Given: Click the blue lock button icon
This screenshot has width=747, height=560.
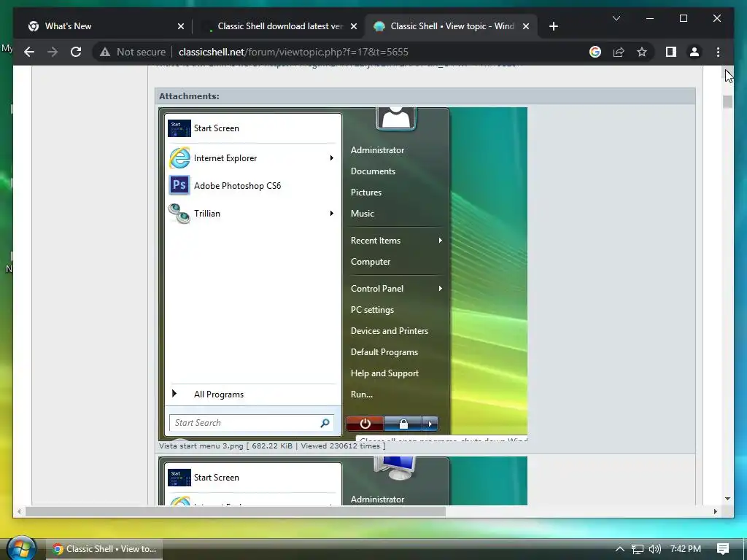Looking at the screenshot, I should click(403, 424).
